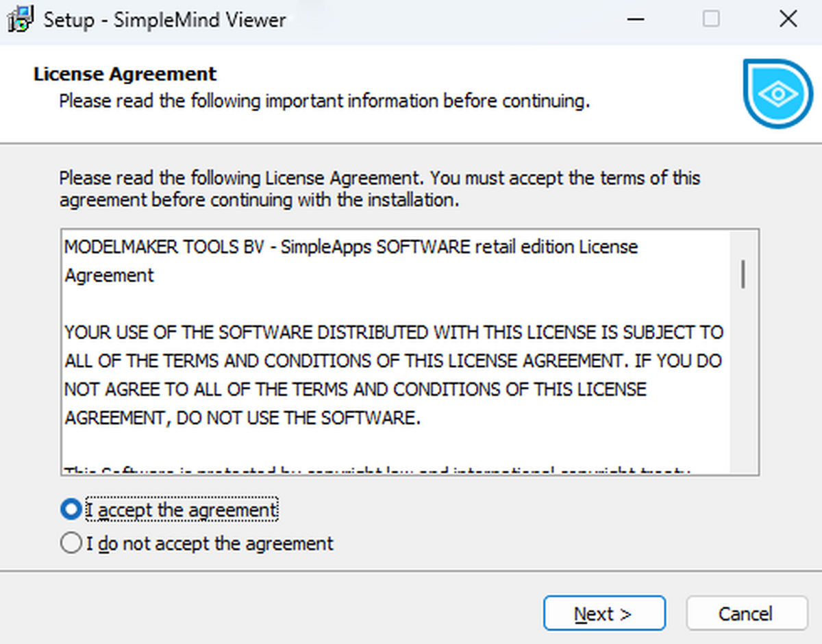Click the partly hidden last line of license text
This screenshot has height=644, width=822.
tap(377, 470)
